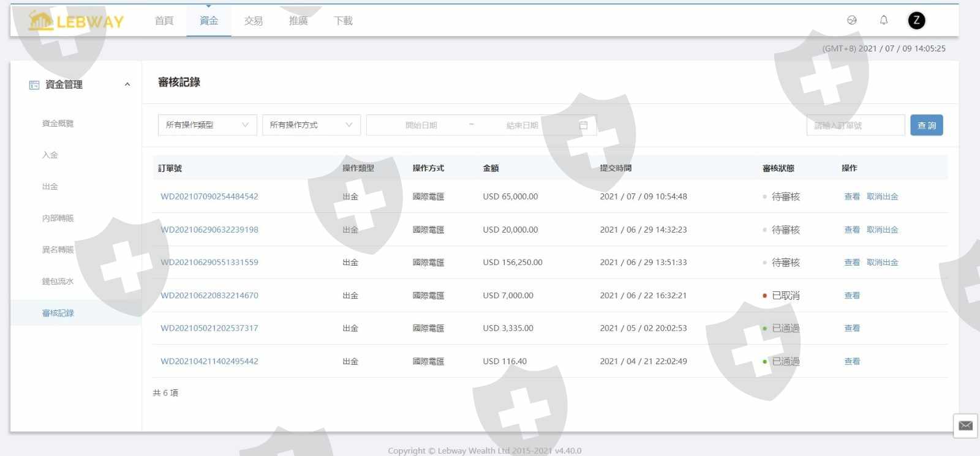Open 內部轉賬 from the sidebar
Viewport: 980px width, 456px height.
[x=58, y=219]
